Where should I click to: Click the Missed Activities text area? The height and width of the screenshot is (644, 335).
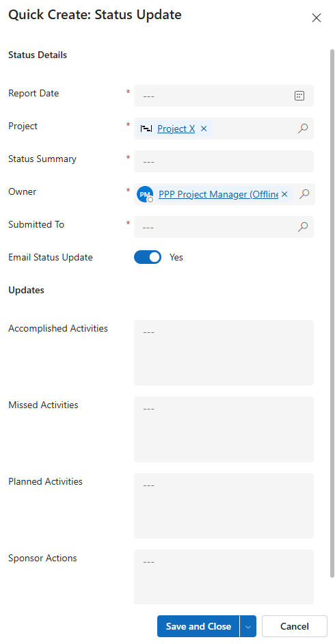click(x=224, y=429)
